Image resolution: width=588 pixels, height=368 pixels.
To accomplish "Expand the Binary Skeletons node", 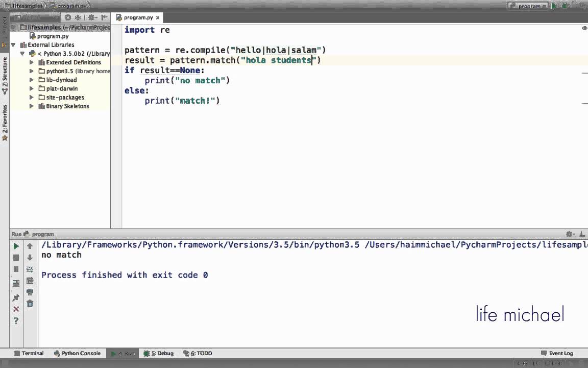I will point(32,106).
